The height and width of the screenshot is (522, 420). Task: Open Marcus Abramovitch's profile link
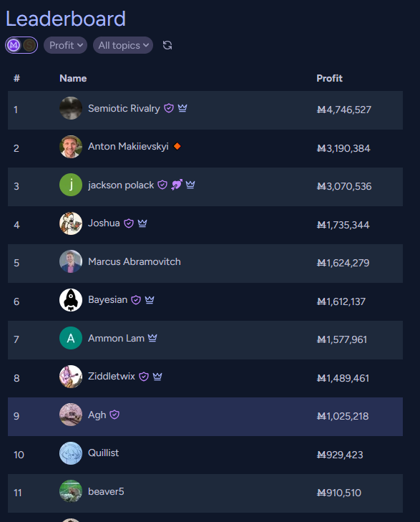[x=135, y=261]
